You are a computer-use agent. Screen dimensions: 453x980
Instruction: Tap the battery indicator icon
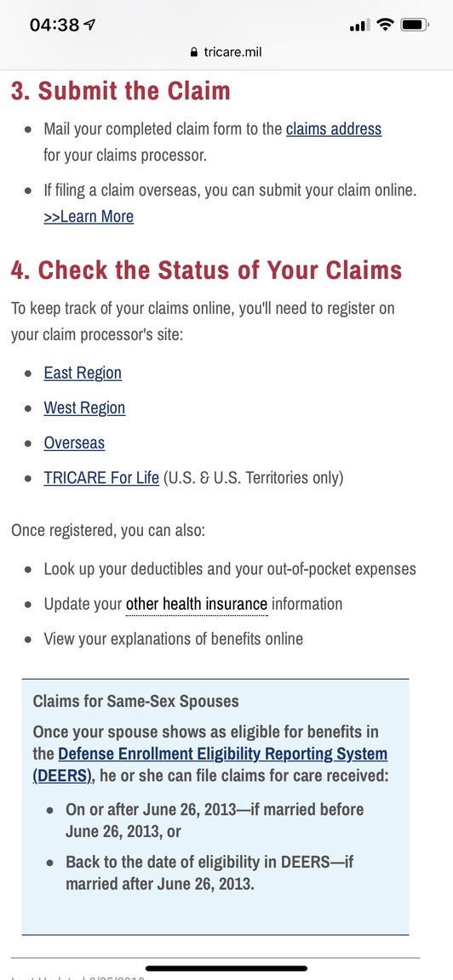tap(414, 25)
